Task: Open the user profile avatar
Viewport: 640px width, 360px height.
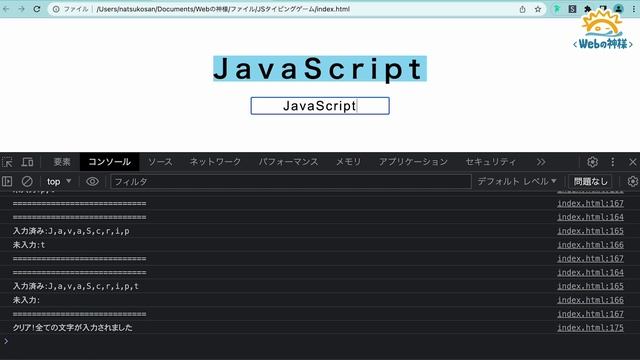Action: point(619,9)
